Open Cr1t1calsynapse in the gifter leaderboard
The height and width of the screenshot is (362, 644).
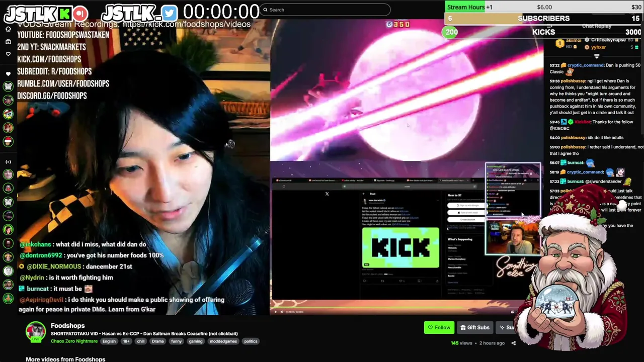click(608, 40)
